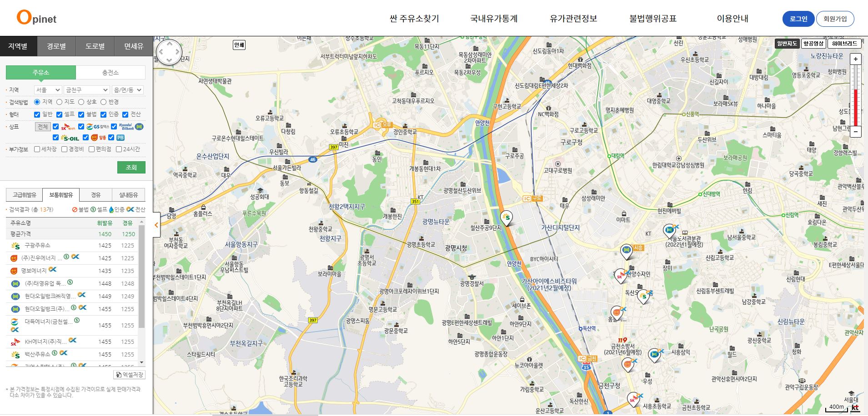This screenshot has width=868, height=416.
Task: Click the S-OIL logo in 구광주유소 row
Action: coord(15,246)
